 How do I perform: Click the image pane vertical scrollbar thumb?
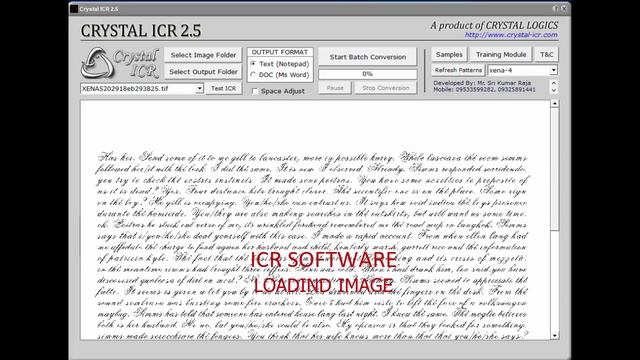[554, 169]
